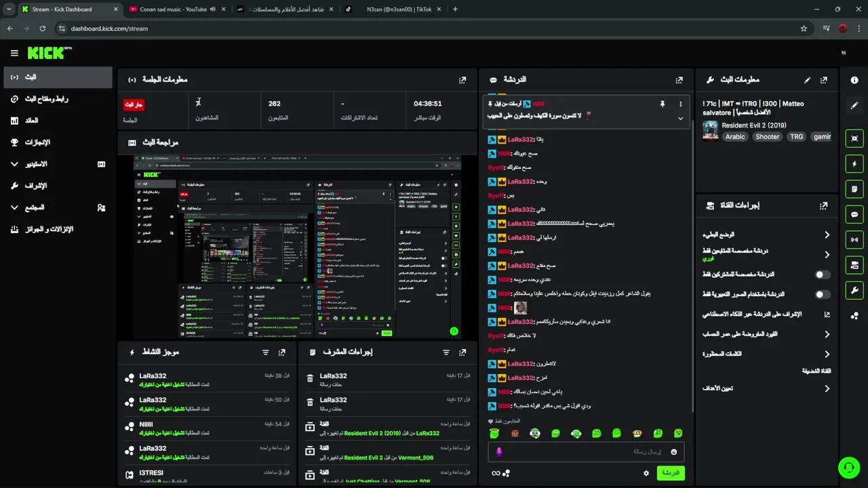Expand دردشة مخصصة للمتابعين فقط setting
Viewport: 868px width, 488px height.
coord(827,254)
